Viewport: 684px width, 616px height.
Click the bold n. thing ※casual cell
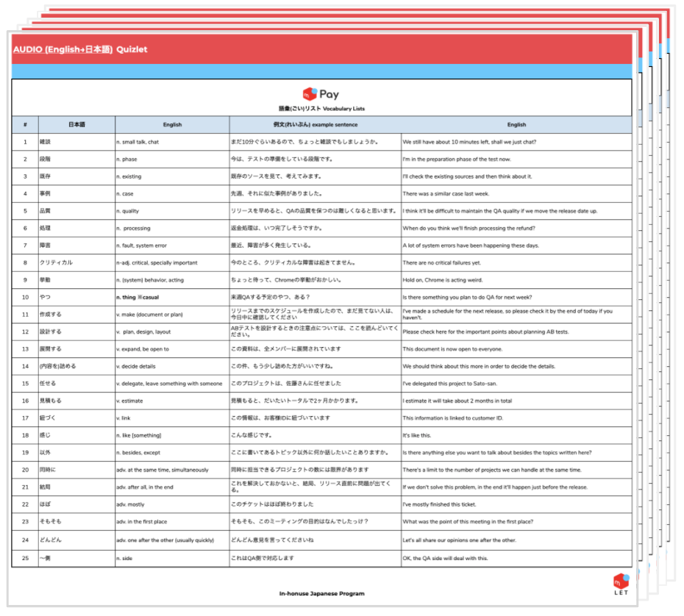pos(138,297)
